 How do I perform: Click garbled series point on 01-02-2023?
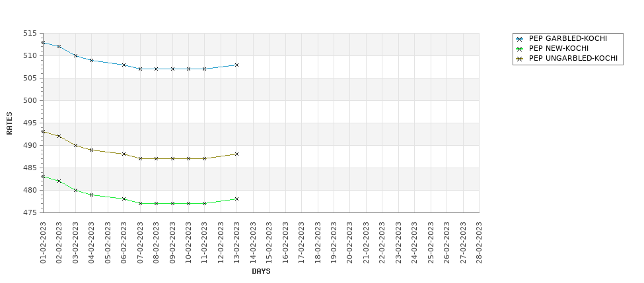coord(43,42)
